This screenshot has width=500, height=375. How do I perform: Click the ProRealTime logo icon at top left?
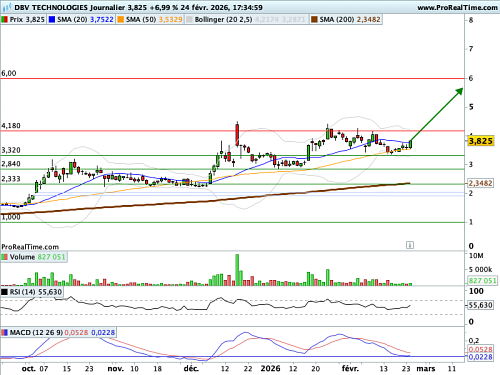(7, 7)
